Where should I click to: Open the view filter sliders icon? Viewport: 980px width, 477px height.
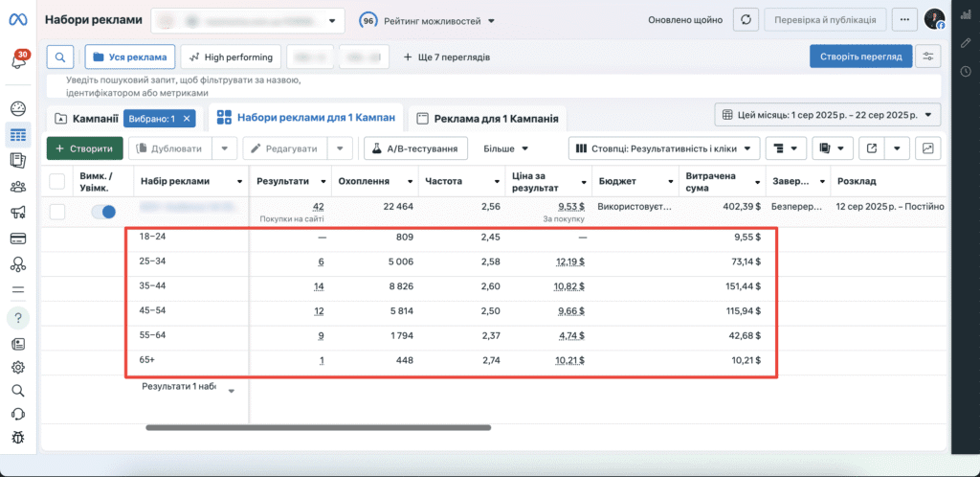click(x=928, y=57)
